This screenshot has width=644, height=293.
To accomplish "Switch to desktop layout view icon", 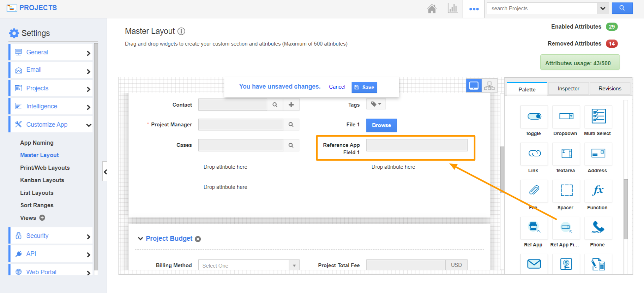I will coord(474,85).
